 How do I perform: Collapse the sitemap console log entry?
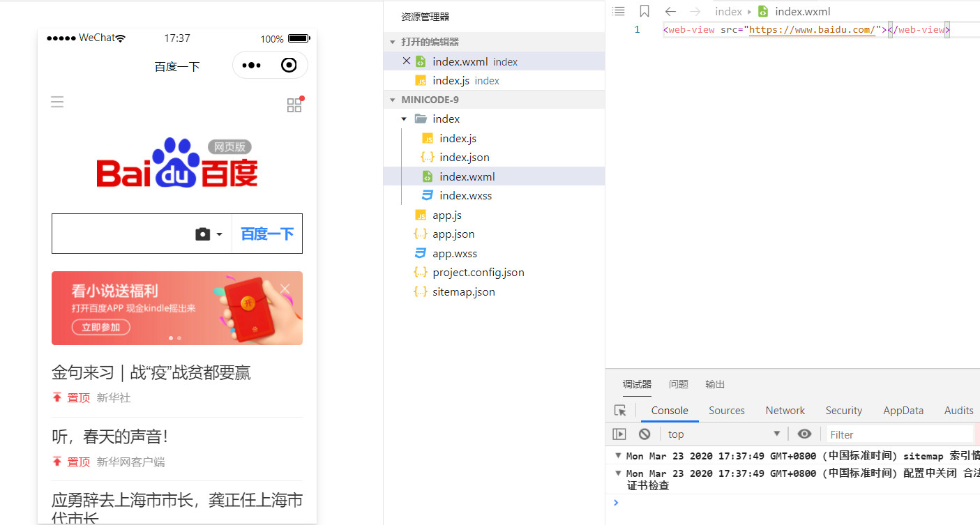[617, 455]
